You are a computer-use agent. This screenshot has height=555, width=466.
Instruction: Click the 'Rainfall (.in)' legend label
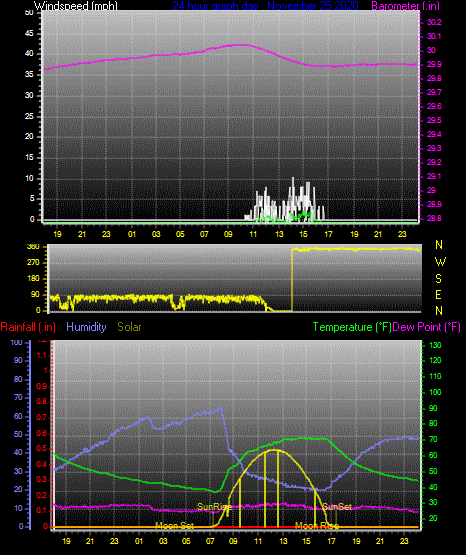(x=28, y=327)
